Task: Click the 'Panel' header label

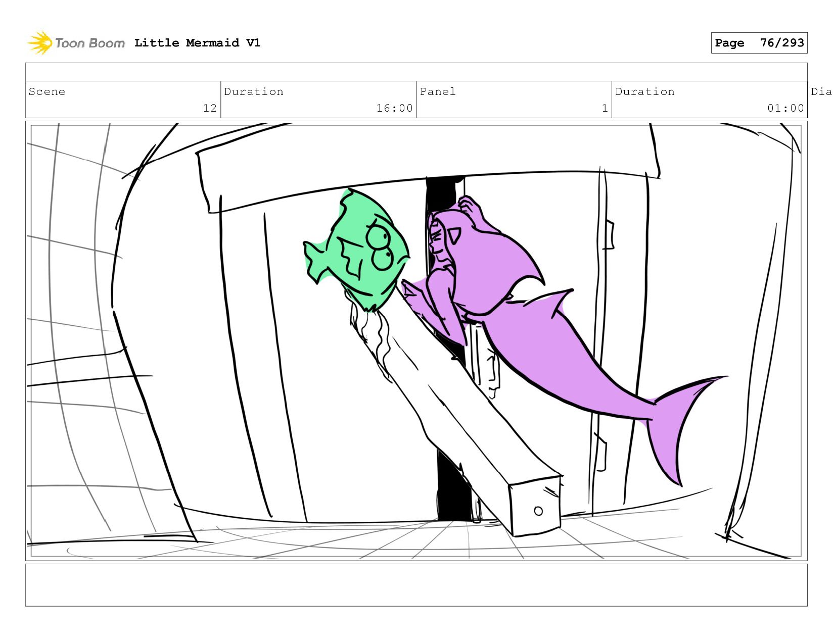Action: pyautogui.click(x=438, y=91)
